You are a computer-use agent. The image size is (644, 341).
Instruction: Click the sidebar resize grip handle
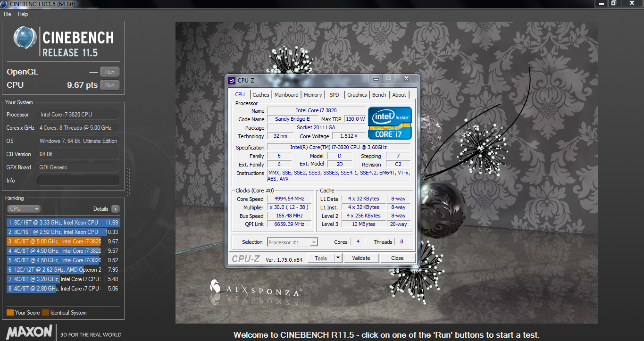(127, 182)
